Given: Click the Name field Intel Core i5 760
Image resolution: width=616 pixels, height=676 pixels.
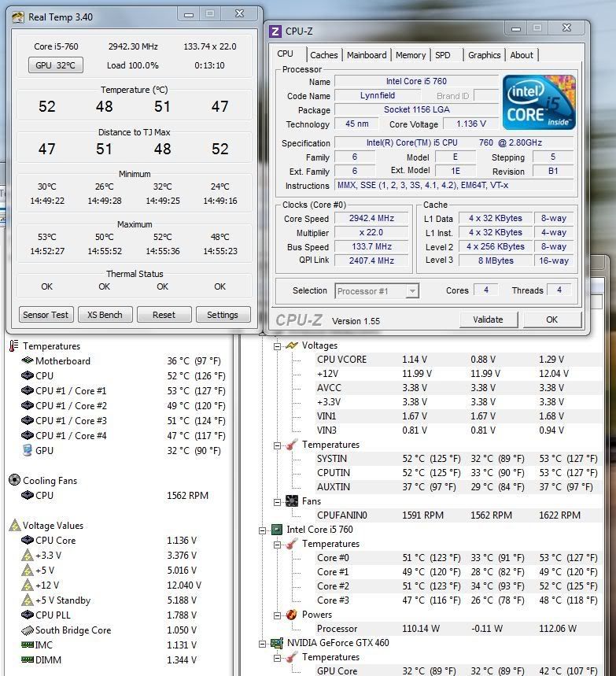Looking at the screenshot, I should (x=416, y=81).
